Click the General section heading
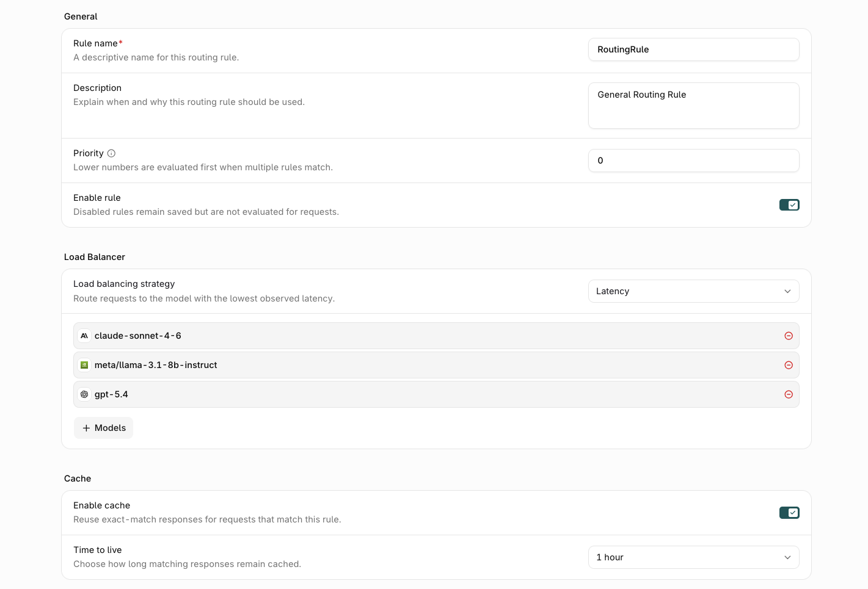Screen dimensions: 868x589 coord(81,16)
